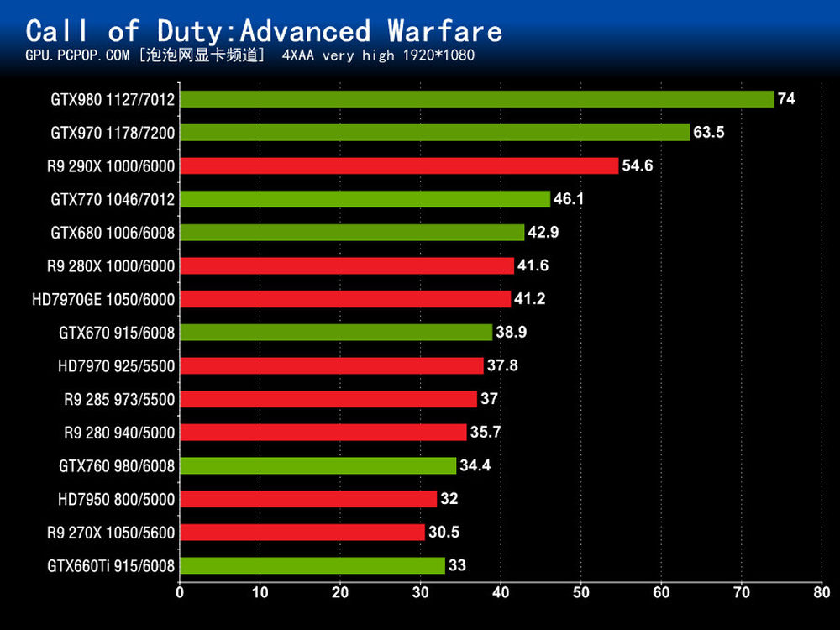Click the value 63.5
Image resolution: width=840 pixels, height=630 pixels.
pyautogui.click(x=709, y=132)
